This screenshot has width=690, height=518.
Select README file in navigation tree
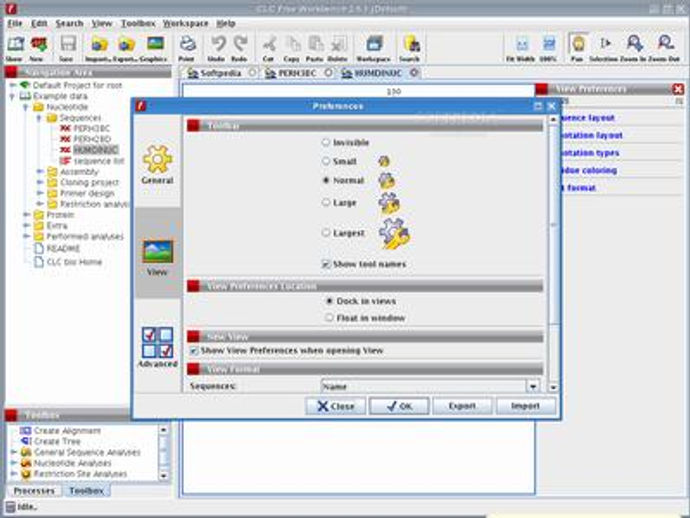(63, 249)
